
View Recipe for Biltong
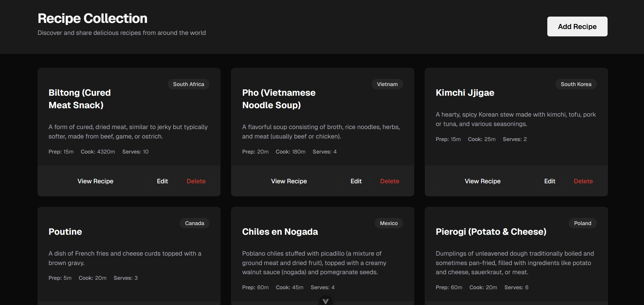coord(95,181)
